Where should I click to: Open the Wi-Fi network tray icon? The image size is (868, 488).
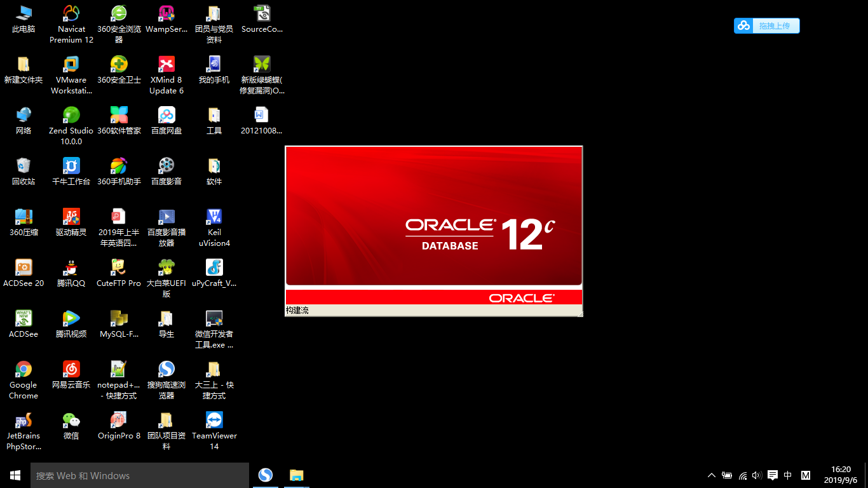pos(743,475)
